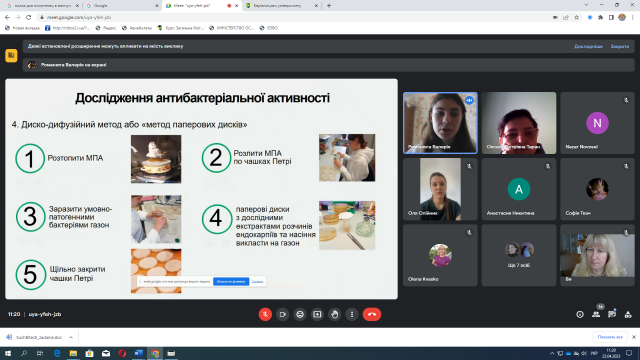Viewport: 640px width, 360px height.
Task: Toggle the camera button in Meet
Action: (x=282, y=314)
